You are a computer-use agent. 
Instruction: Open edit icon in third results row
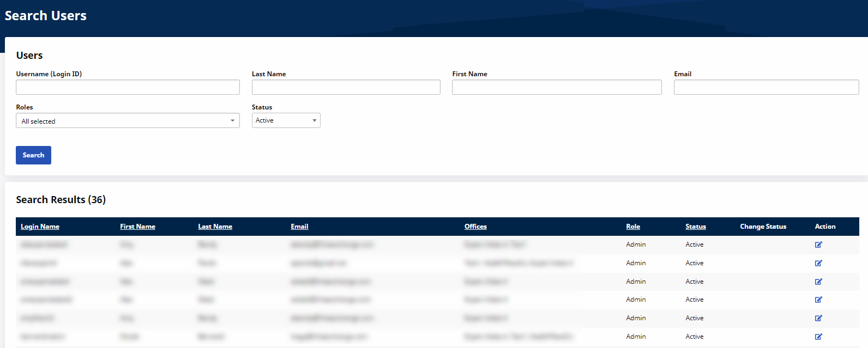coord(818,282)
